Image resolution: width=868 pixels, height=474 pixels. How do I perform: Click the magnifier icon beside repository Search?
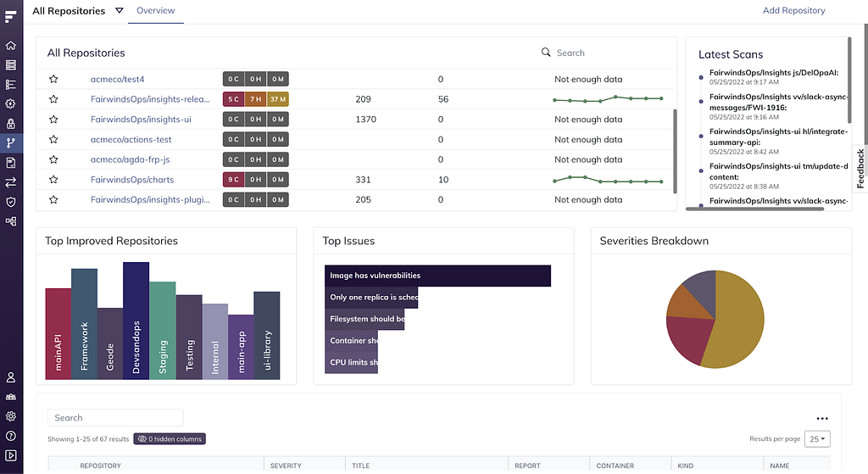(x=546, y=52)
